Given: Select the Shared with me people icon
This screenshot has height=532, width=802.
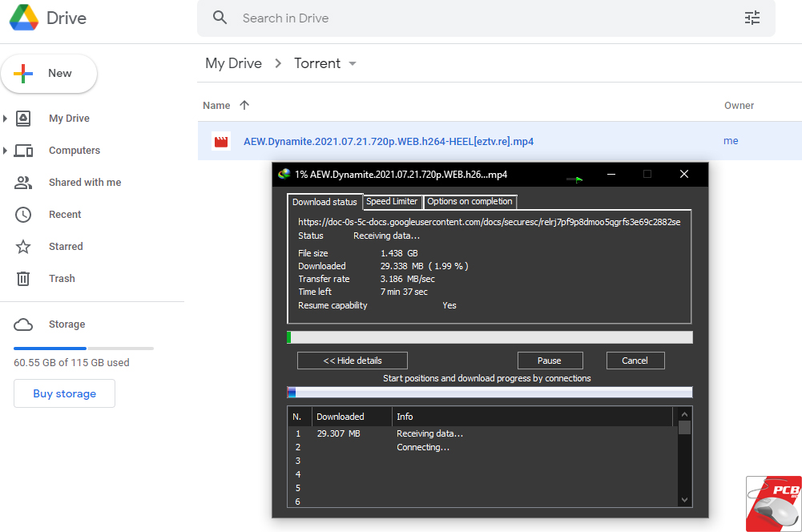Looking at the screenshot, I should point(23,183).
